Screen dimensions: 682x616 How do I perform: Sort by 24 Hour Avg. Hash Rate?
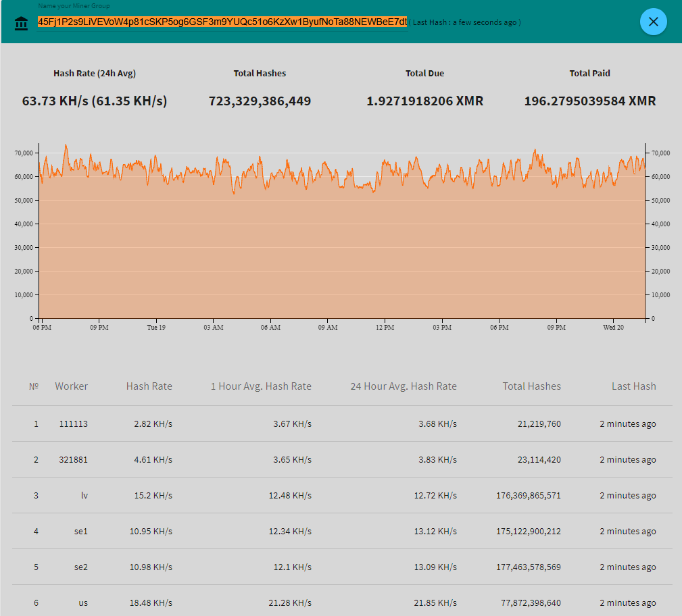tap(403, 386)
